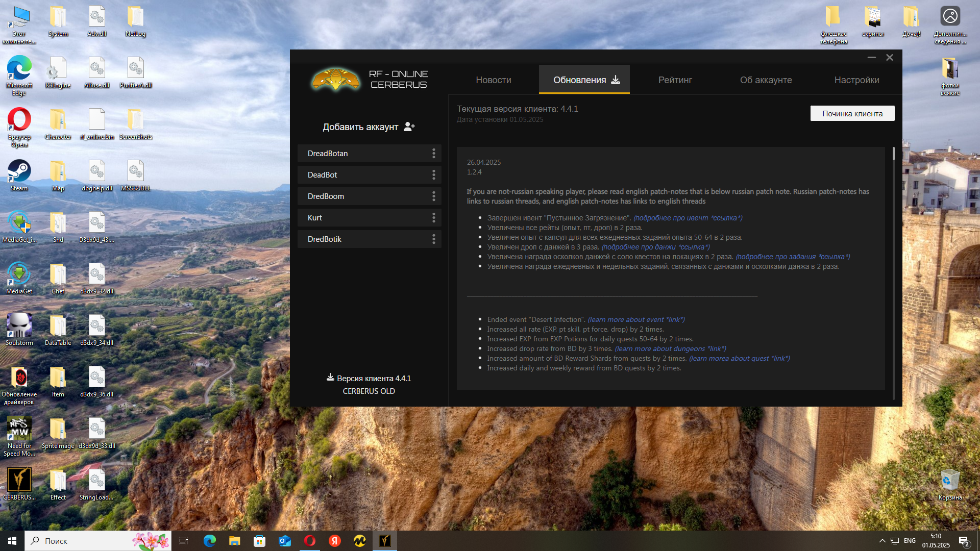980x551 pixels.
Task: Open Outlook from the taskbar
Action: tap(284, 541)
